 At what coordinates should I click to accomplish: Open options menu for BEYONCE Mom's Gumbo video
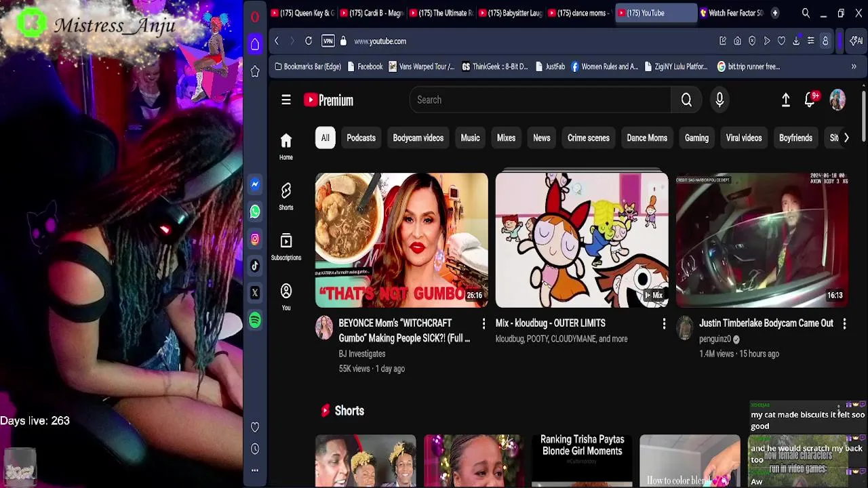click(484, 324)
